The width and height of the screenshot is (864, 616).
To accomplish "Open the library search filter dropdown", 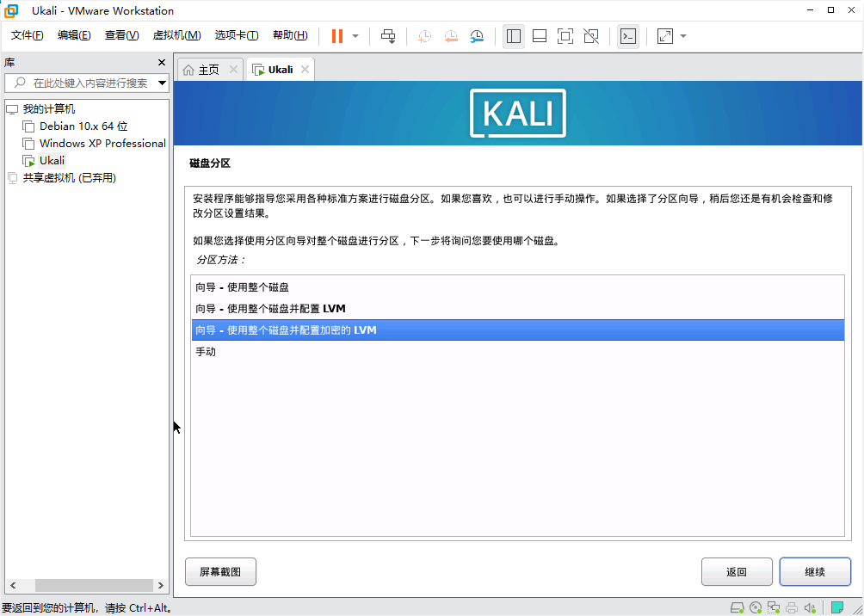I will pos(162,83).
